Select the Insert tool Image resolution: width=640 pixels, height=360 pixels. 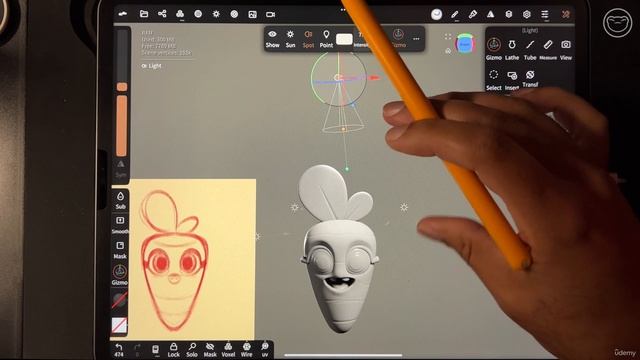pos(512,80)
